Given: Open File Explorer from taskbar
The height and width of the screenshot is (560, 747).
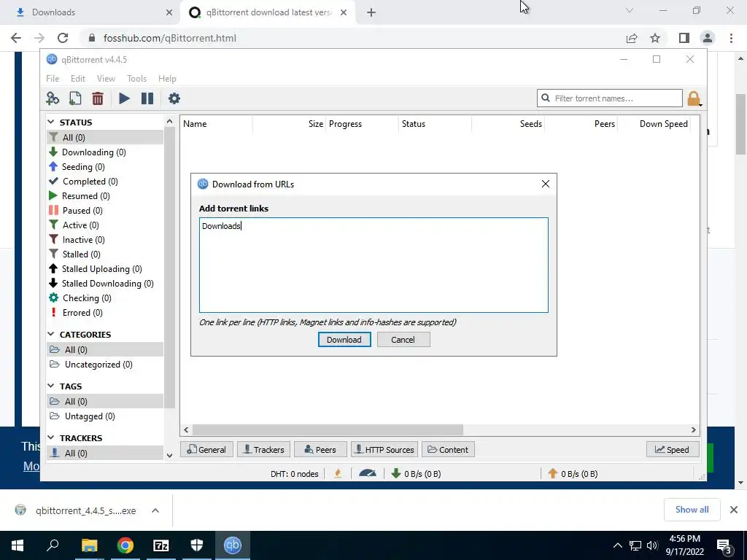Looking at the screenshot, I should pos(89,545).
